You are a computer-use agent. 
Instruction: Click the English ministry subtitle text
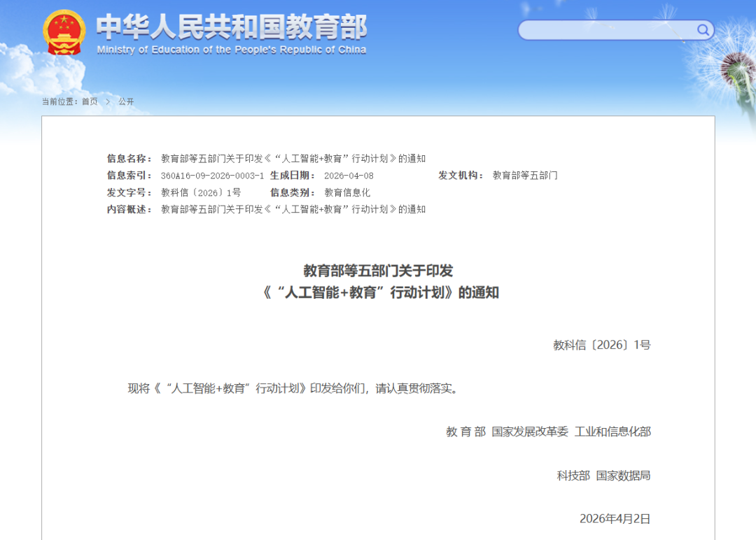pyautogui.click(x=231, y=49)
